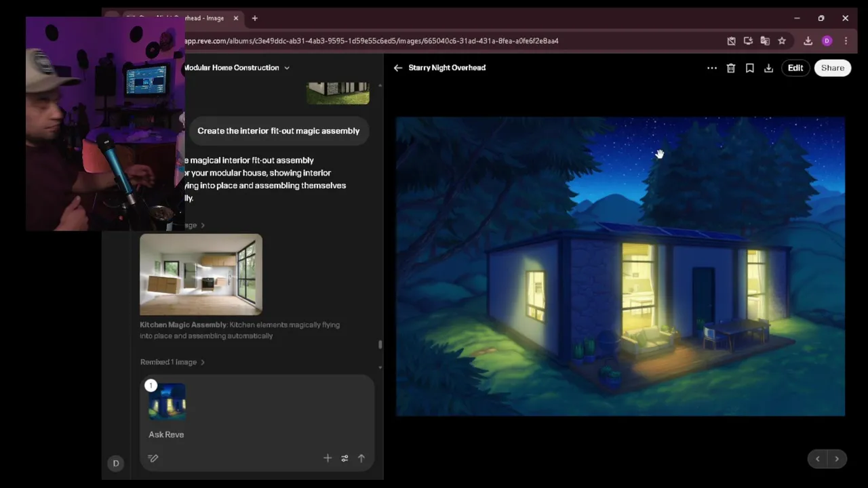Go to next image with right arrow
Screen dimensions: 868x488
[x=837, y=459]
